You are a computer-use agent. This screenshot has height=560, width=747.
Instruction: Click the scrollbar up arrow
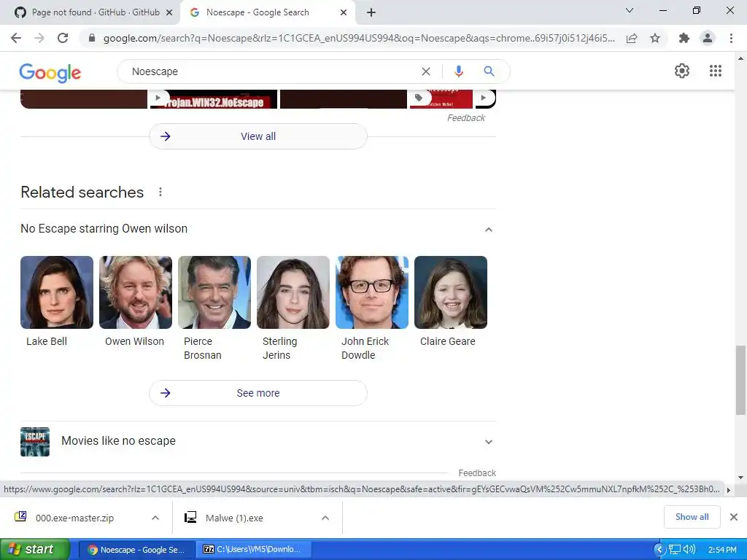click(x=740, y=58)
